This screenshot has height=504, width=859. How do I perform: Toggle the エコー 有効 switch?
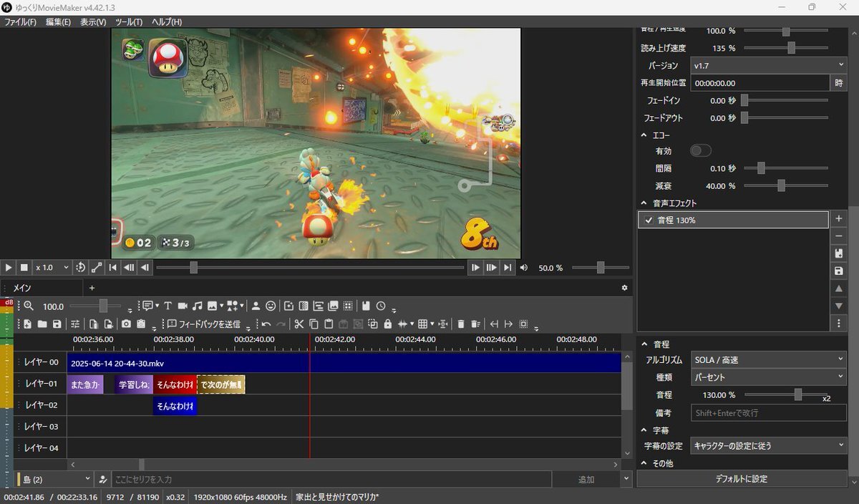point(700,151)
